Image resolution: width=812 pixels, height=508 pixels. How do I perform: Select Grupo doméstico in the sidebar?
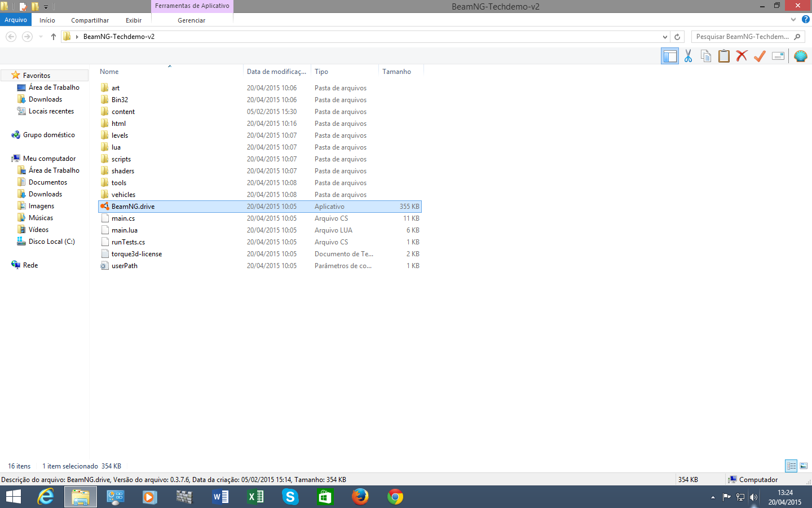click(x=49, y=135)
